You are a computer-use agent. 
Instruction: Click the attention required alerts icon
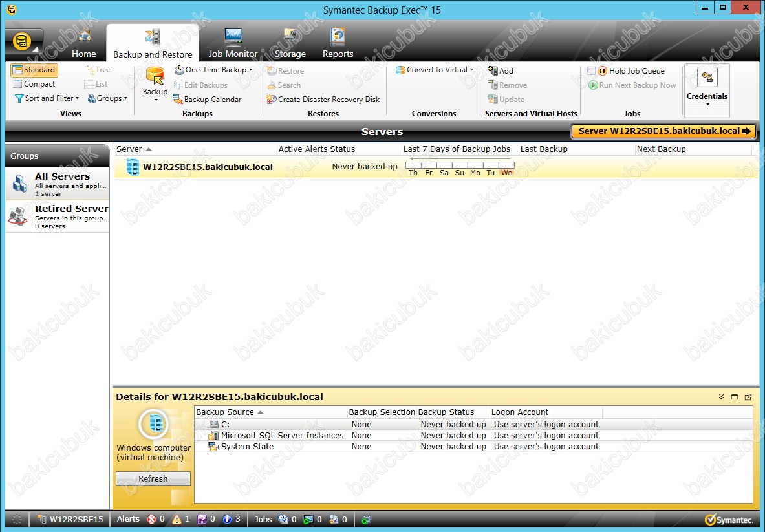pos(202,519)
